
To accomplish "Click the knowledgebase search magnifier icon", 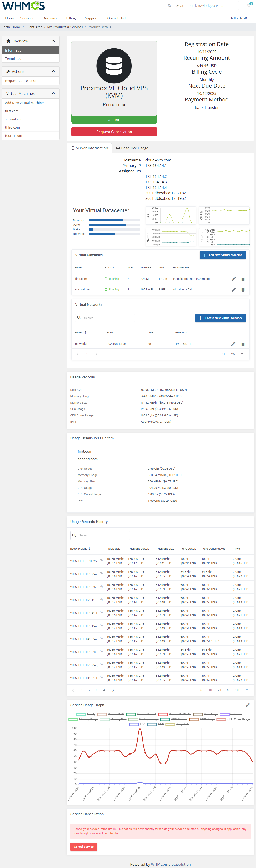I will [x=169, y=6].
